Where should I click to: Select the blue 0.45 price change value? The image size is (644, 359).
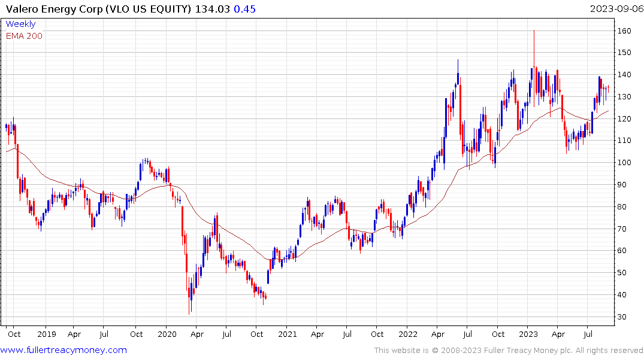coord(245,9)
